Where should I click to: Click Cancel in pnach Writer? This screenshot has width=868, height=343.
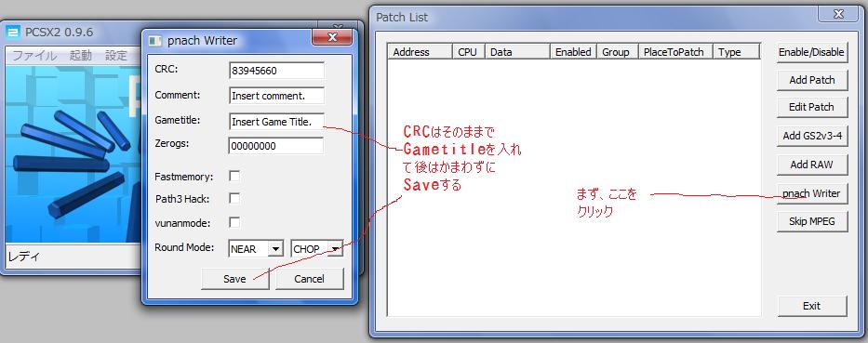point(310,279)
